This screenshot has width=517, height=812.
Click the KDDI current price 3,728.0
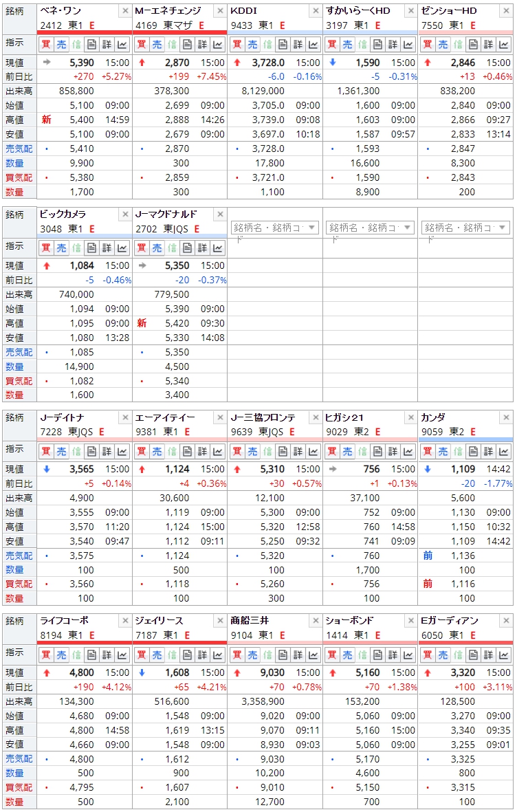click(268, 63)
